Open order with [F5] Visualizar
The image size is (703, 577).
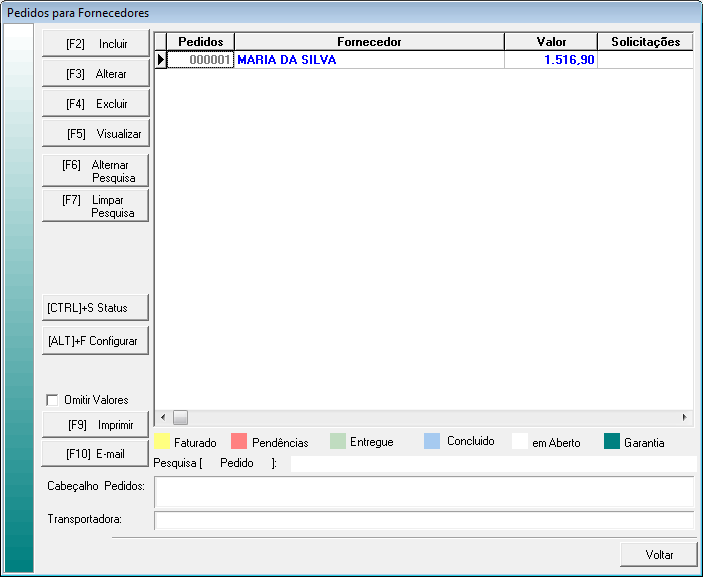click(96, 134)
